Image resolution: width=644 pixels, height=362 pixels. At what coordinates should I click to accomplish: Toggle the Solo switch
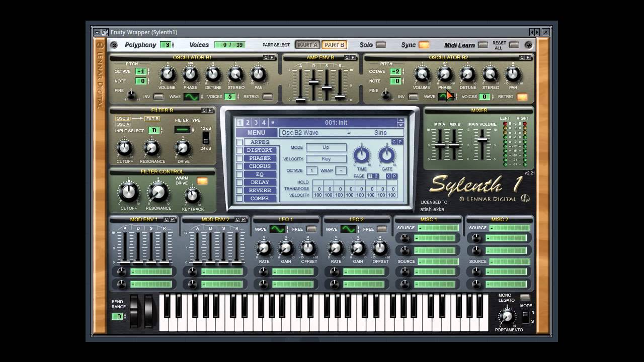pyautogui.click(x=381, y=45)
